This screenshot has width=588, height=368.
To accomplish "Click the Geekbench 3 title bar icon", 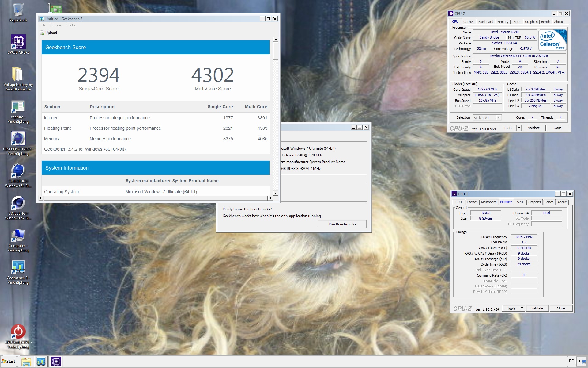I will click(x=41, y=19).
